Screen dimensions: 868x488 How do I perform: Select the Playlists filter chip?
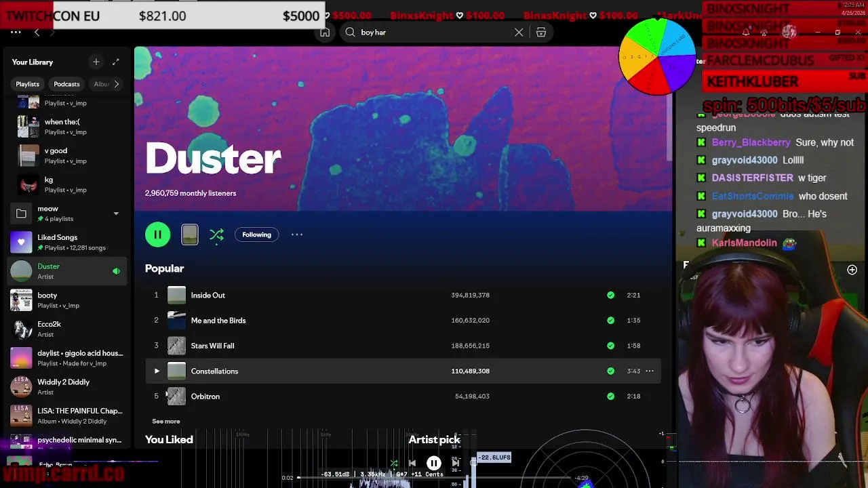[28, 84]
